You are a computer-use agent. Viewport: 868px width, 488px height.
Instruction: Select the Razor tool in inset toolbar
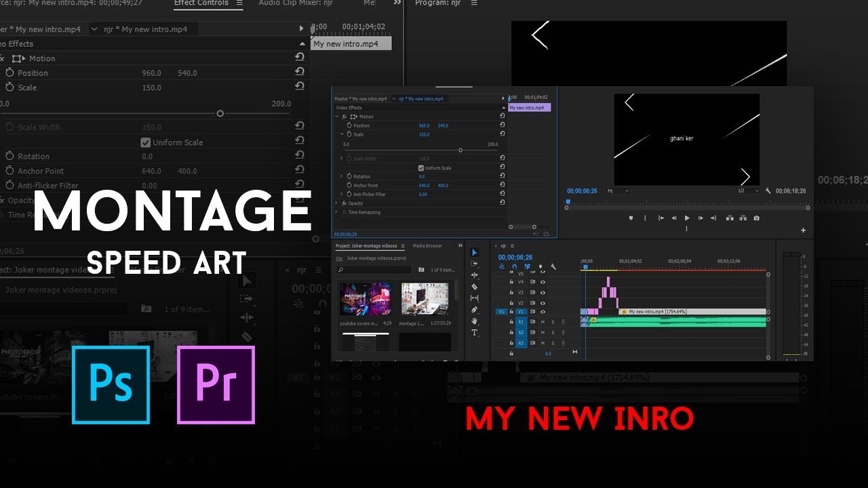(475, 287)
